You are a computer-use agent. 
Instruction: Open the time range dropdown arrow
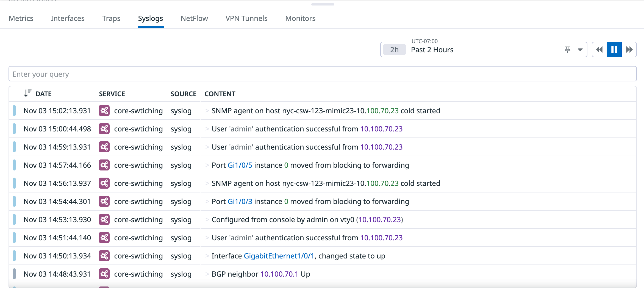click(x=580, y=50)
